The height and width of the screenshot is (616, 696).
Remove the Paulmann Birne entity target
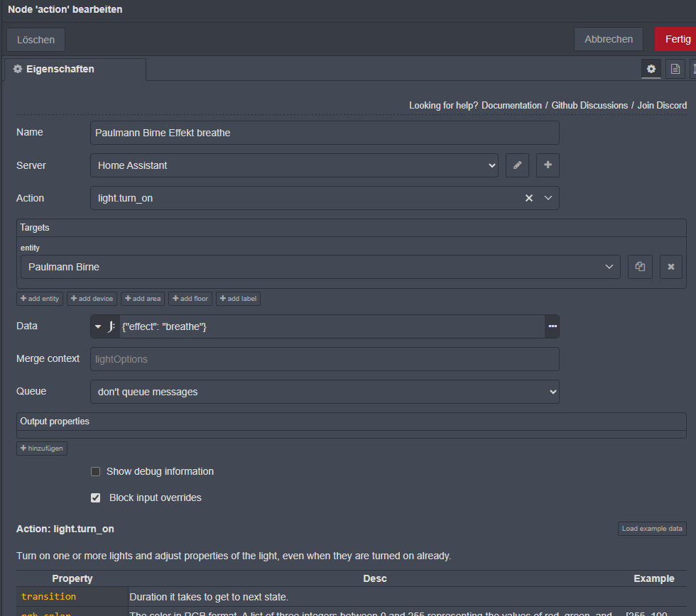click(670, 267)
